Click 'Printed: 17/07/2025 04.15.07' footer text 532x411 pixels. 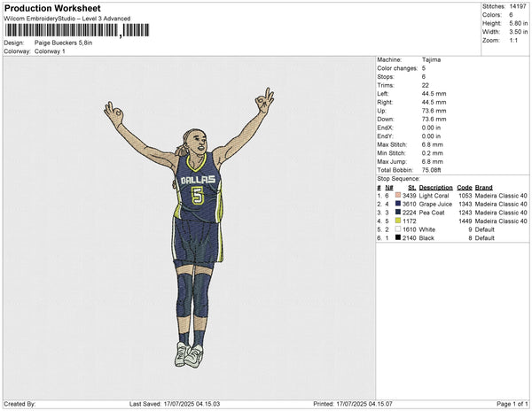coord(353,404)
